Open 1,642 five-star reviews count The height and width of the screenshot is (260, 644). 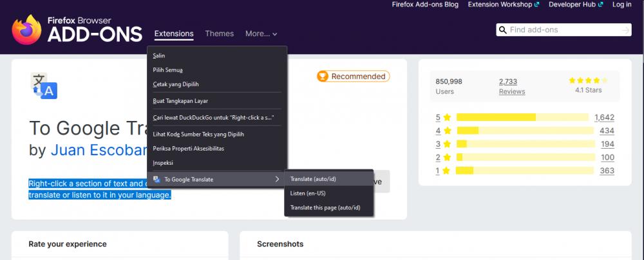[604, 118]
